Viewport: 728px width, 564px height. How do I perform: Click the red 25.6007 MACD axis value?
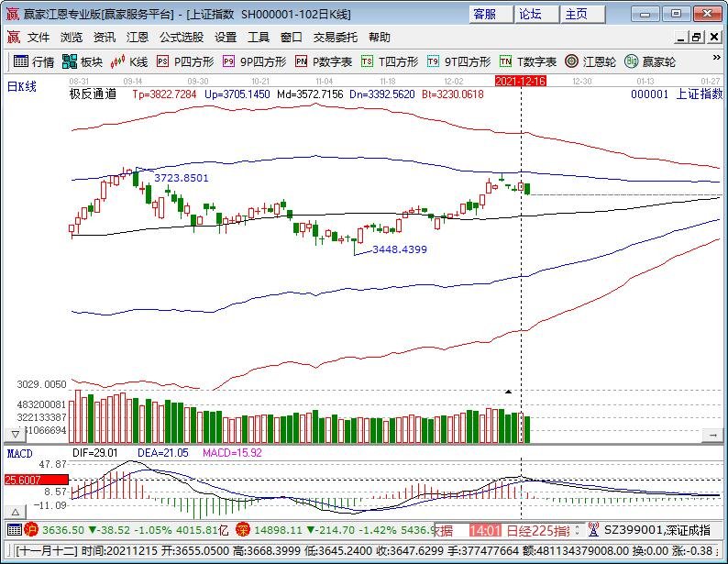(36, 480)
